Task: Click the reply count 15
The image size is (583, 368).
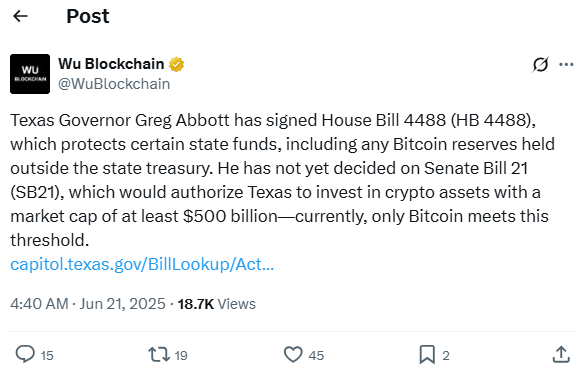Action: click(47, 355)
